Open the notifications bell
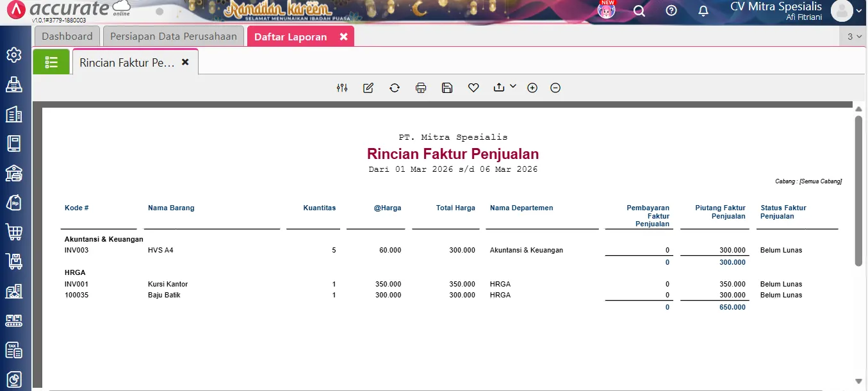Viewport: 868px width, 391px height. (703, 11)
